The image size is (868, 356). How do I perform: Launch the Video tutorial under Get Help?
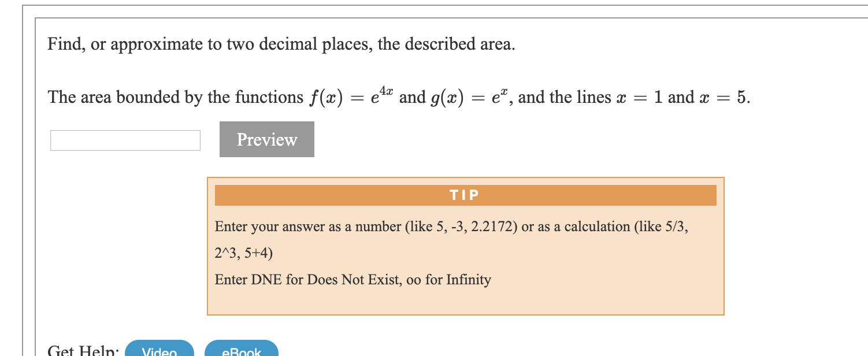(159, 350)
